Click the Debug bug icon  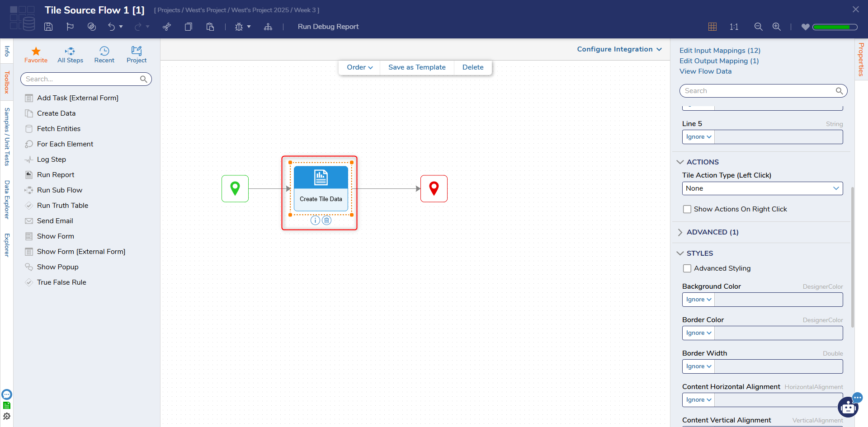(x=239, y=27)
